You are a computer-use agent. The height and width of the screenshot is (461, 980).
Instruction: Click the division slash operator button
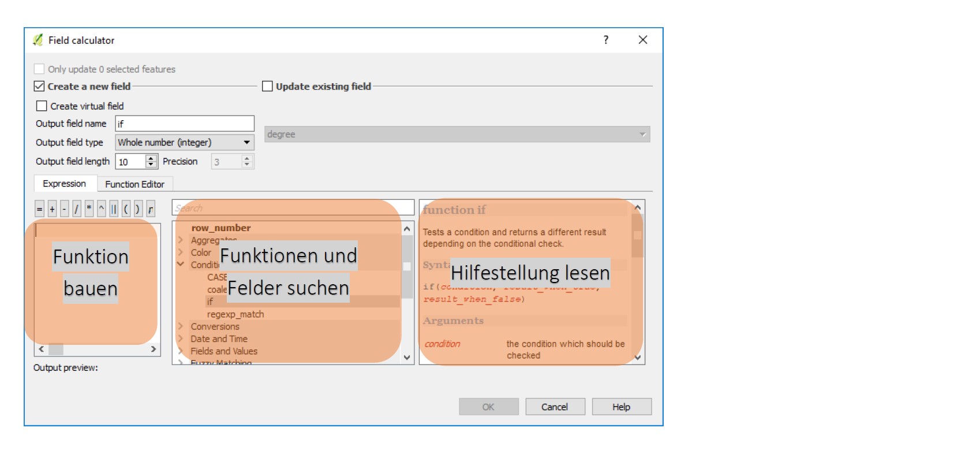(76, 209)
